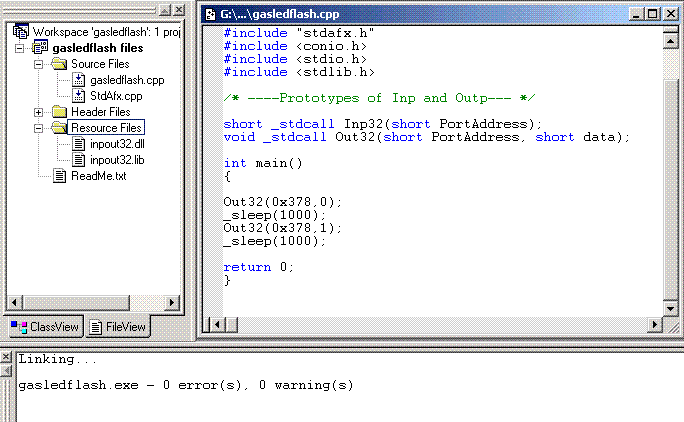Maximize the gasledflash.cpp editor window
Image resolution: width=684 pixels, height=422 pixels.
(x=652, y=14)
